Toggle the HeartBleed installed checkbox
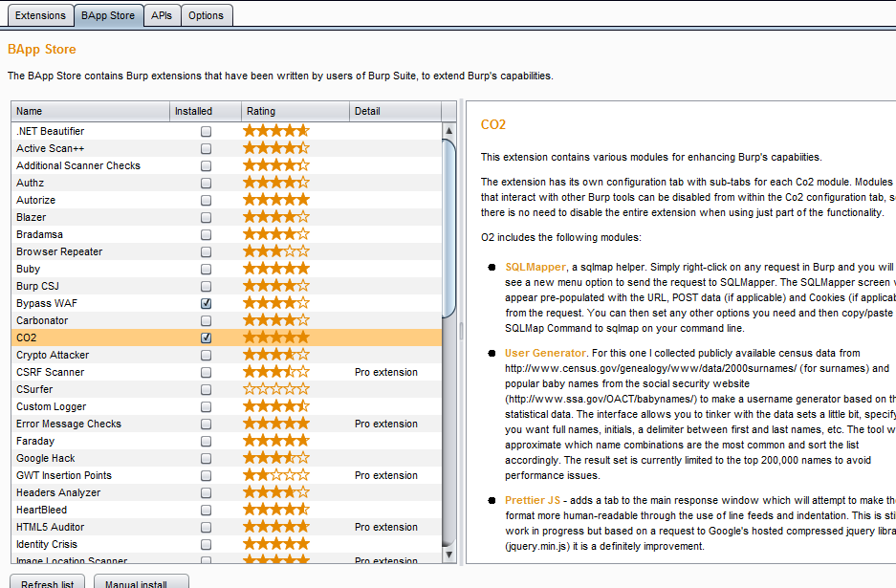 click(206, 510)
